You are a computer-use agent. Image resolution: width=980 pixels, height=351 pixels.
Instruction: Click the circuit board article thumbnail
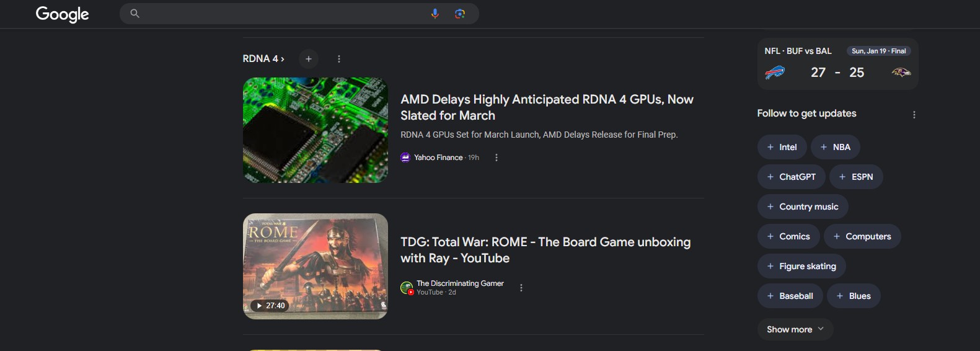(x=315, y=130)
